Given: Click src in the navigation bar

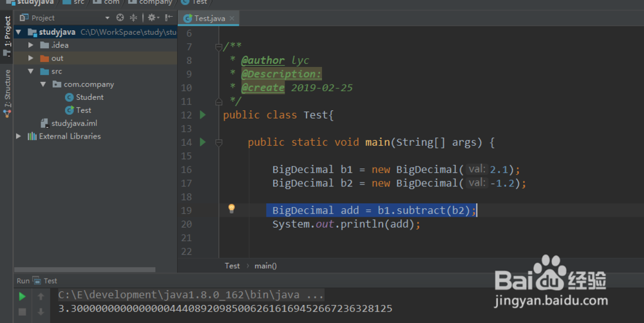Looking at the screenshot, I should tap(74, 2).
